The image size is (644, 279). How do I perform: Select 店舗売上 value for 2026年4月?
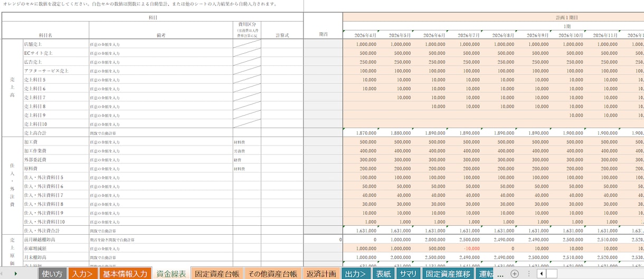(x=360, y=44)
